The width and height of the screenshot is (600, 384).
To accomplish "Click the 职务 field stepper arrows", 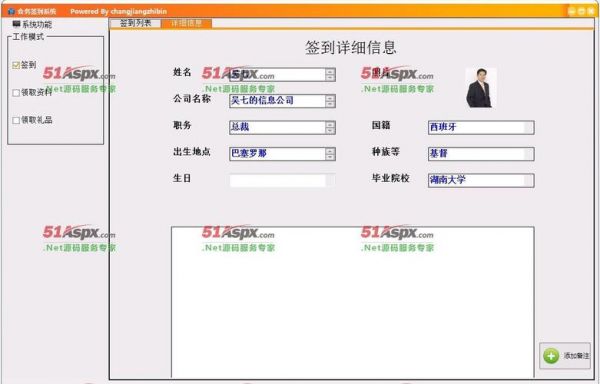I will 330,127.
